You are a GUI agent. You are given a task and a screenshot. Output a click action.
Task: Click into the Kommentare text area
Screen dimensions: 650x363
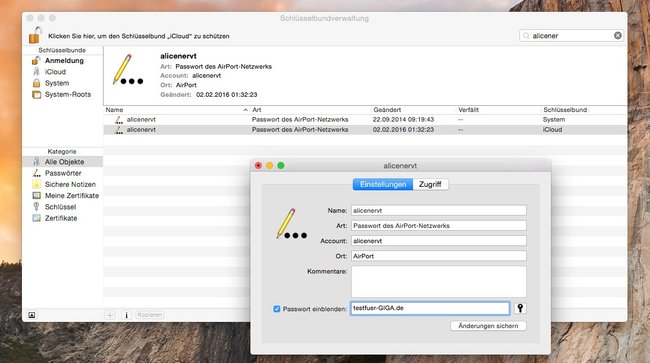[x=439, y=281]
